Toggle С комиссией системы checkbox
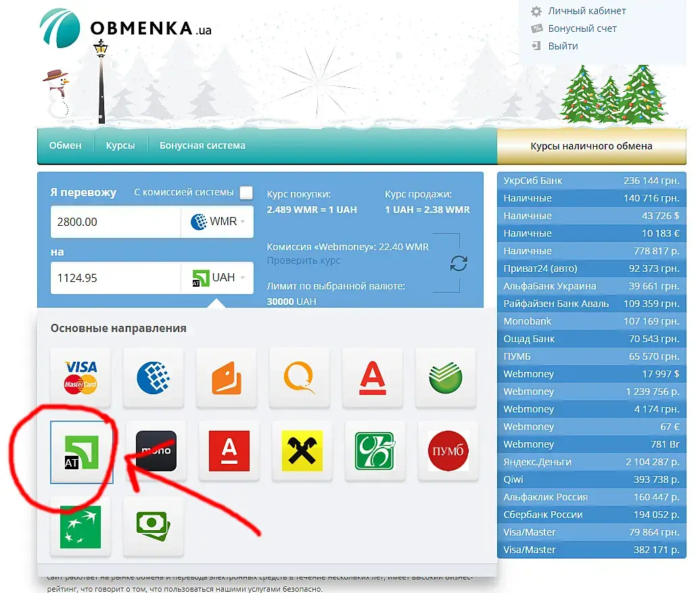The image size is (700, 593). pos(246,193)
